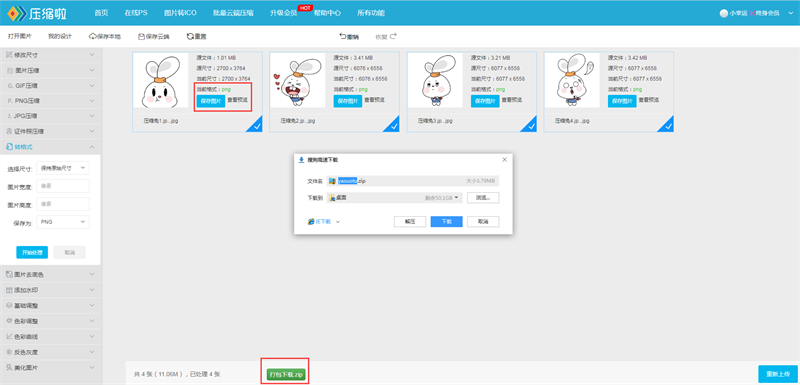
Task: Click the green 打包下载.zip button
Action: [x=285, y=375]
